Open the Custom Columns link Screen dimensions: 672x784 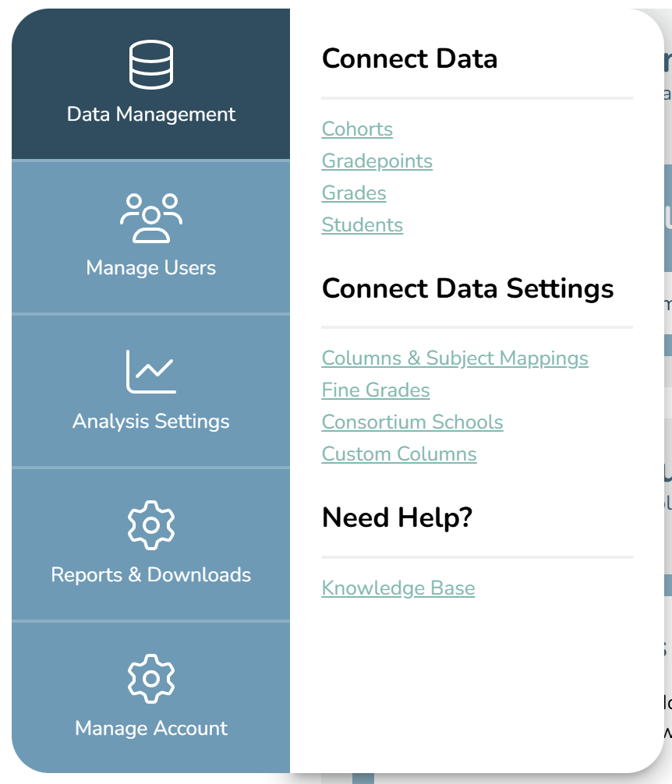399,454
